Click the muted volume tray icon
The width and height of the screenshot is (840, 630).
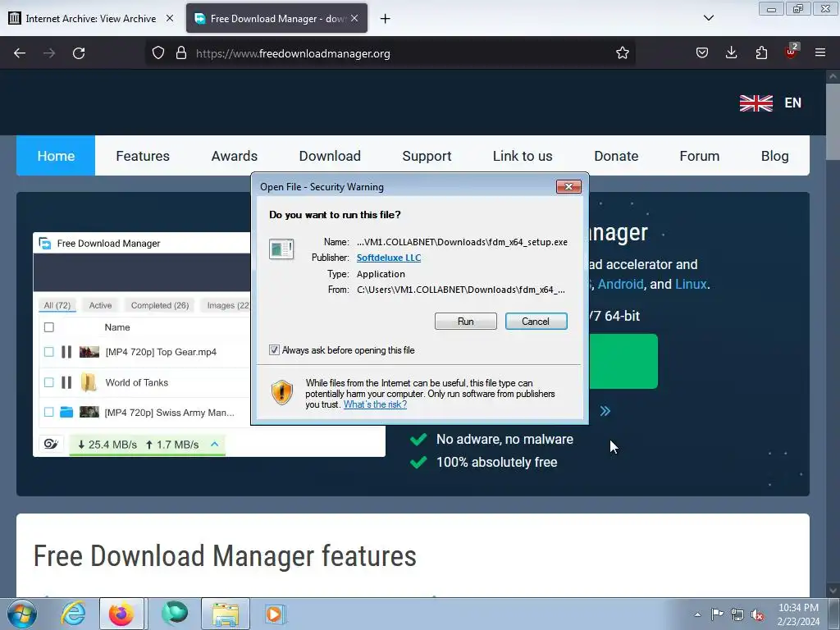click(x=757, y=615)
